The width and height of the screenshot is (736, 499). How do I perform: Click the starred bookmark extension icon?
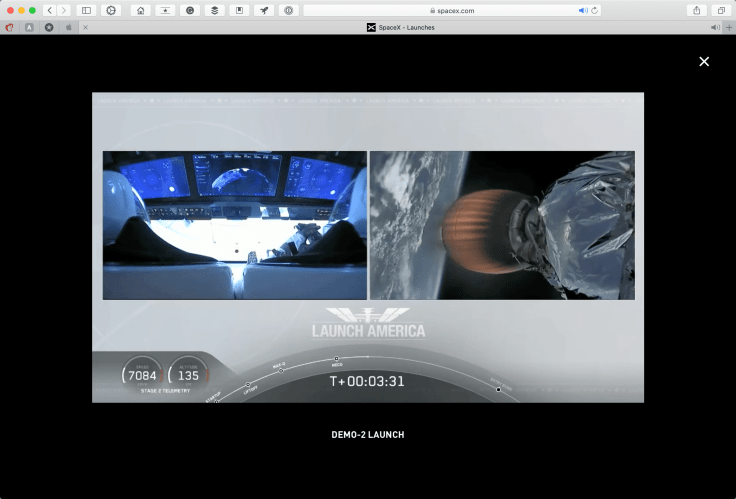(x=165, y=10)
